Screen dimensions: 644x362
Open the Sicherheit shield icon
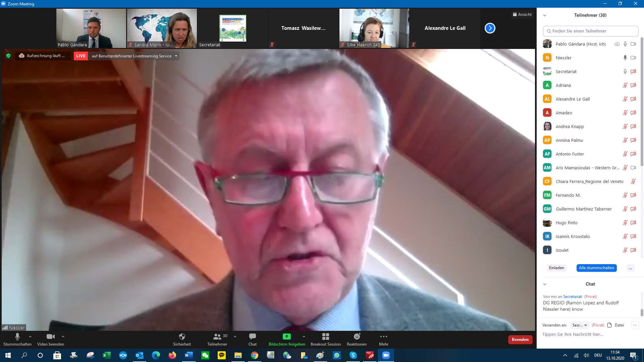182,337
